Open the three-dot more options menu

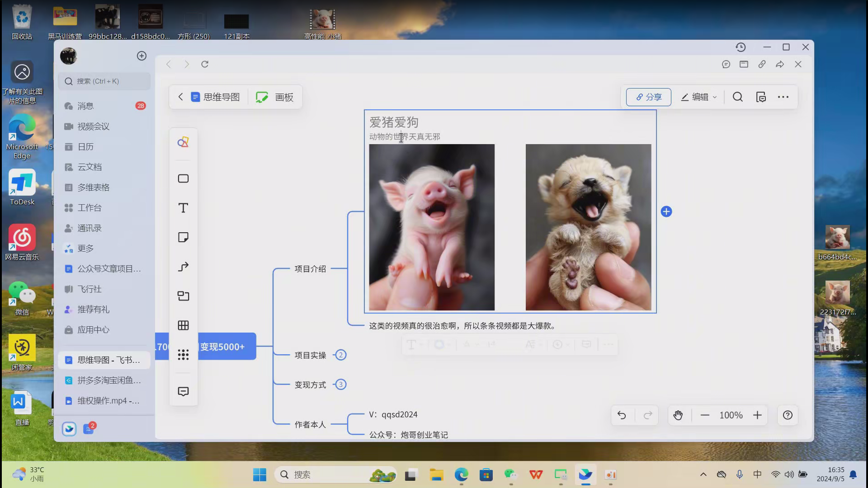pyautogui.click(x=783, y=97)
